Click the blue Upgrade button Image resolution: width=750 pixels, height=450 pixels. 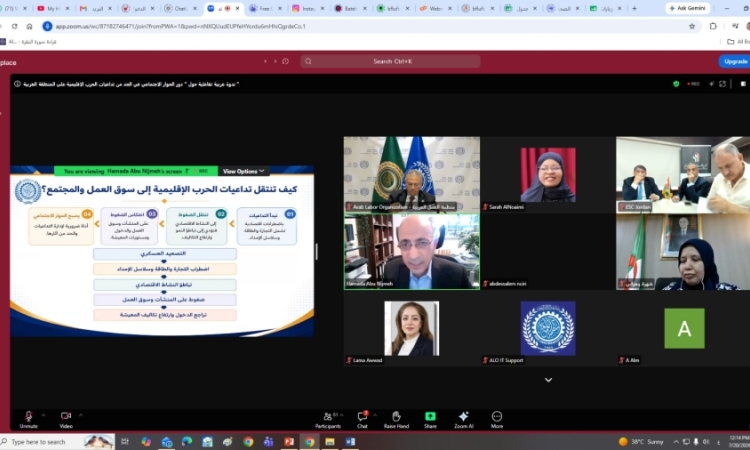[x=735, y=62]
